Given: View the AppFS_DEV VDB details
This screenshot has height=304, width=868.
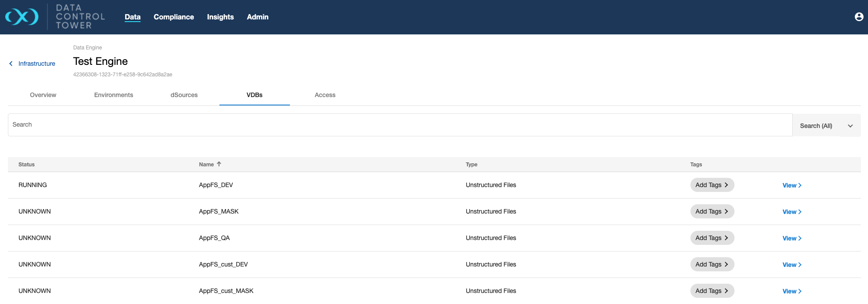Looking at the screenshot, I should [x=791, y=185].
